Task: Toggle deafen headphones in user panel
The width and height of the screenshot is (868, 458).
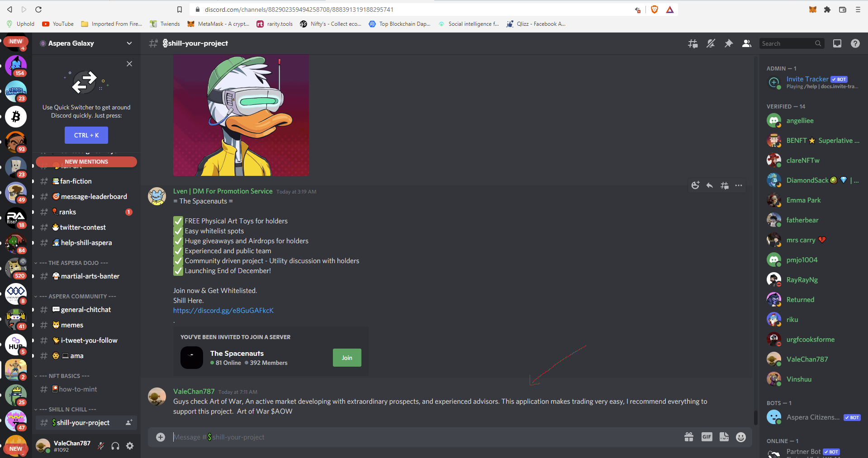Action: (115, 446)
